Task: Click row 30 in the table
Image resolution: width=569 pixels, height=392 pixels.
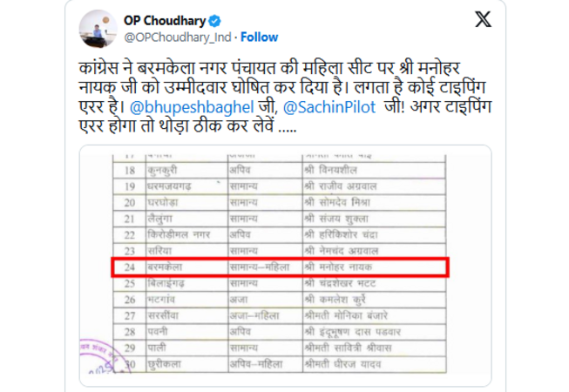Action: click(280, 364)
